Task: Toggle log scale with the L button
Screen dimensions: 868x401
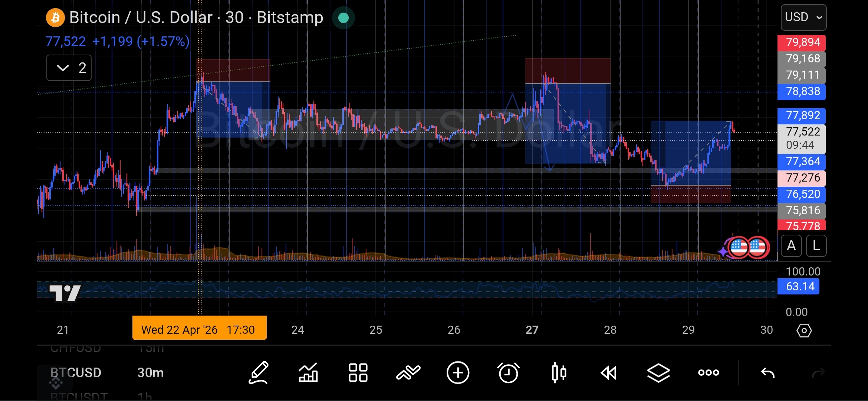Action: pos(816,246)
